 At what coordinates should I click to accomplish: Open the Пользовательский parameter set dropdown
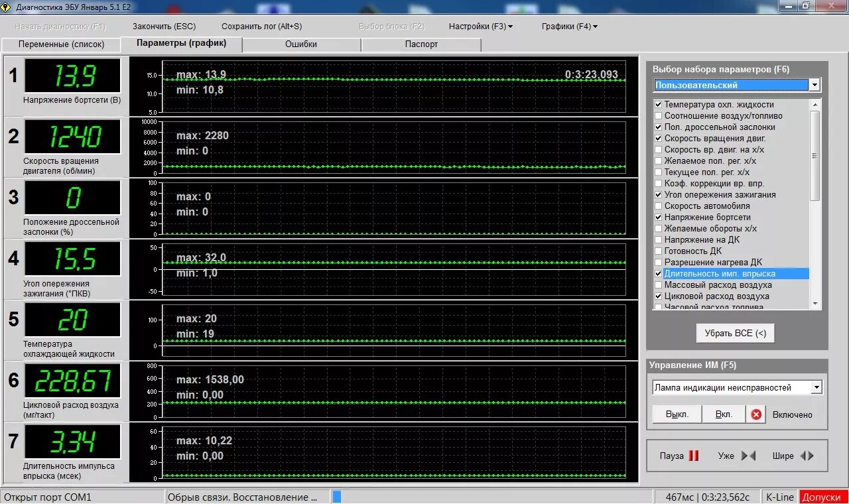(814, 85)
